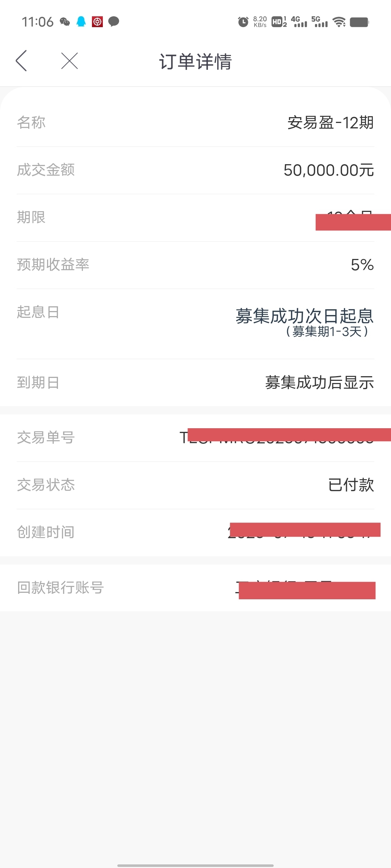Tap the 5% expected yield value

[x=362, y=265]
